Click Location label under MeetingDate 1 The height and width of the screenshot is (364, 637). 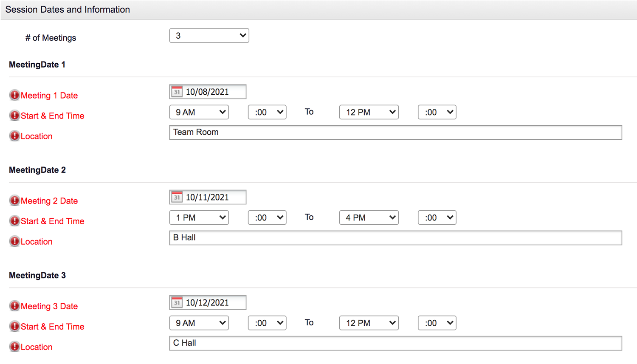pyautogui.click(x=37, y=136)
